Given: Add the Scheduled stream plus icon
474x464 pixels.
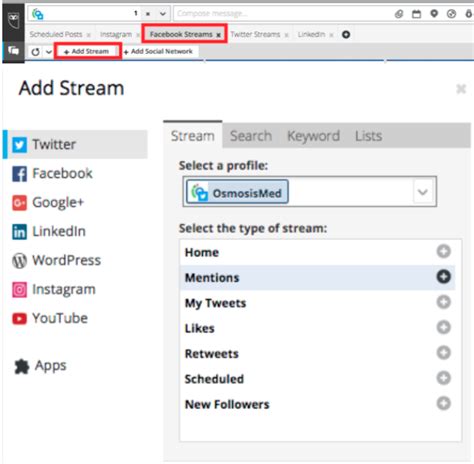Looking at the screenshot, I should pyautogui.click(x=444, y=378).
